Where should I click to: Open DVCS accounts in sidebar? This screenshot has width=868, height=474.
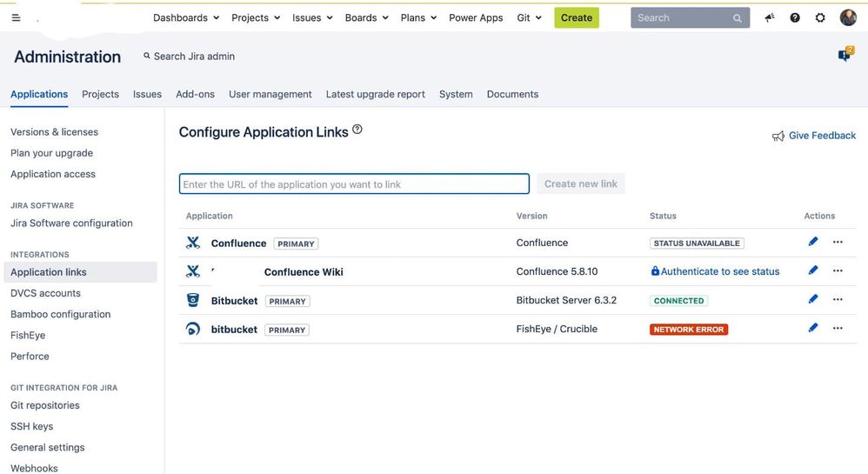tap(45, 293)
